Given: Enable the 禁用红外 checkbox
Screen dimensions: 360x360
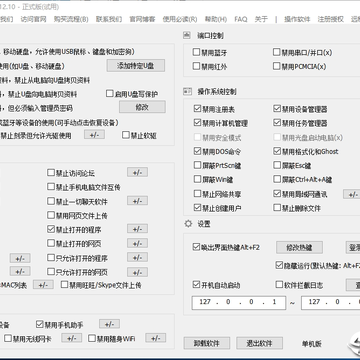Looking at the screenshot, I should (x=197, y=66).
